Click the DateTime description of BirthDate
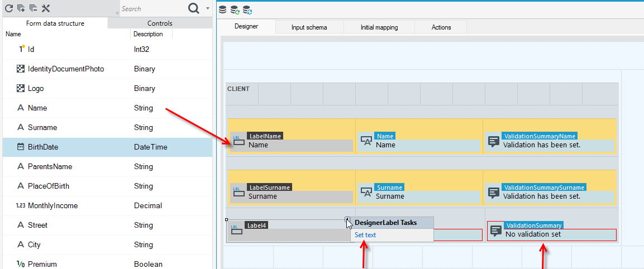Image resolution: width=644 pixels, height=269 pixels. click(x=151, y=147)
